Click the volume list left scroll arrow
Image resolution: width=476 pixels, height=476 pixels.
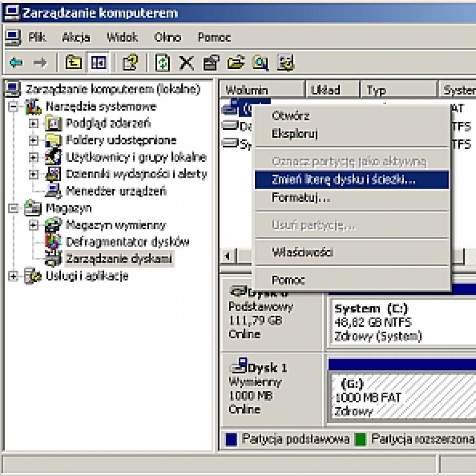(228, 256)
